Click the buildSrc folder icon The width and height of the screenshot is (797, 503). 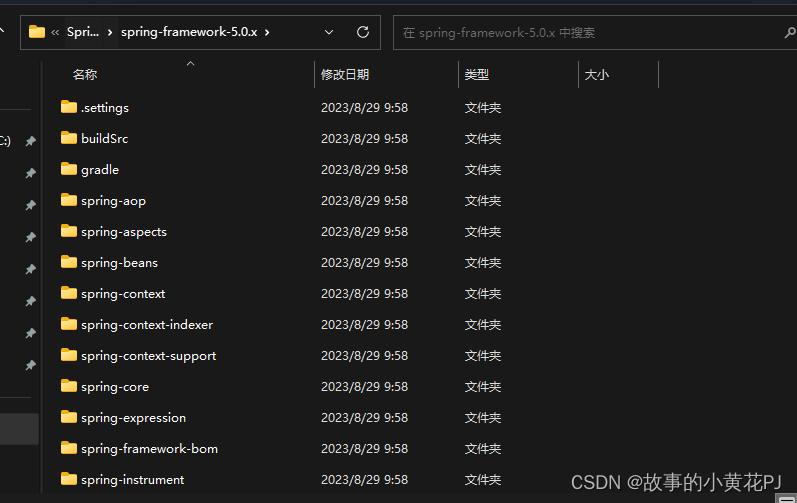[69, 138]
